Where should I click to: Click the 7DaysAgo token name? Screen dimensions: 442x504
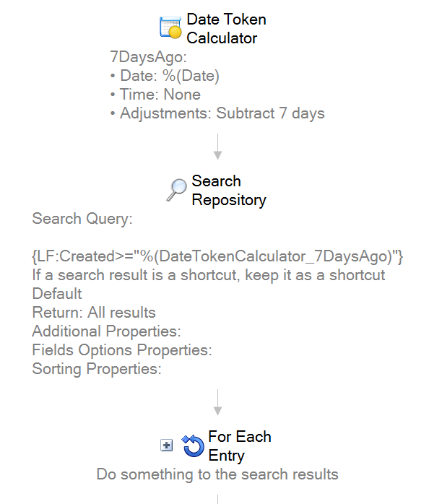pos(148,57)
